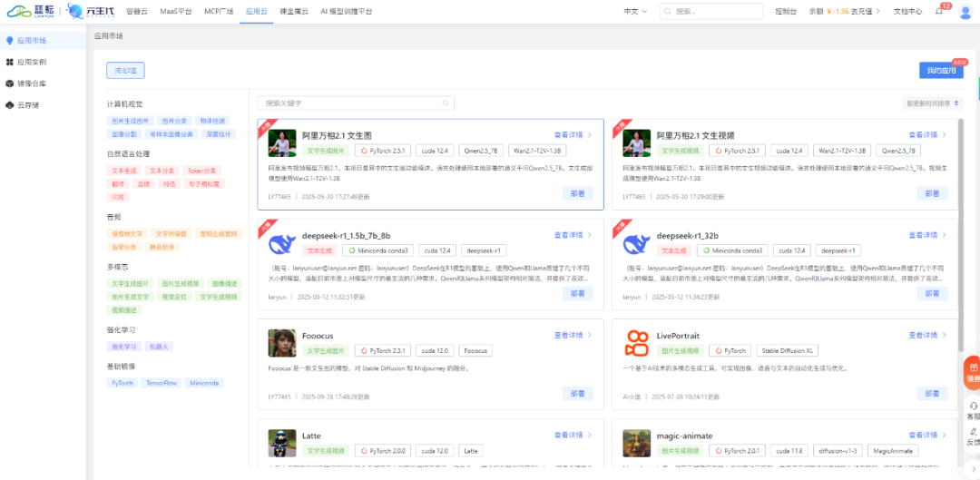The image size is (980, 480).
Task: Switch to the MaaS平台 tab
Action: [x=176, y=11]
